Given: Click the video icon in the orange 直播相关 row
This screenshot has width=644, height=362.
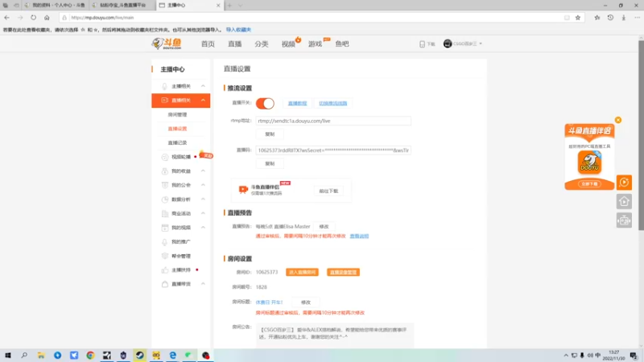Looking at the screenshot, I should pyautogui.click(x=164, y=100).
